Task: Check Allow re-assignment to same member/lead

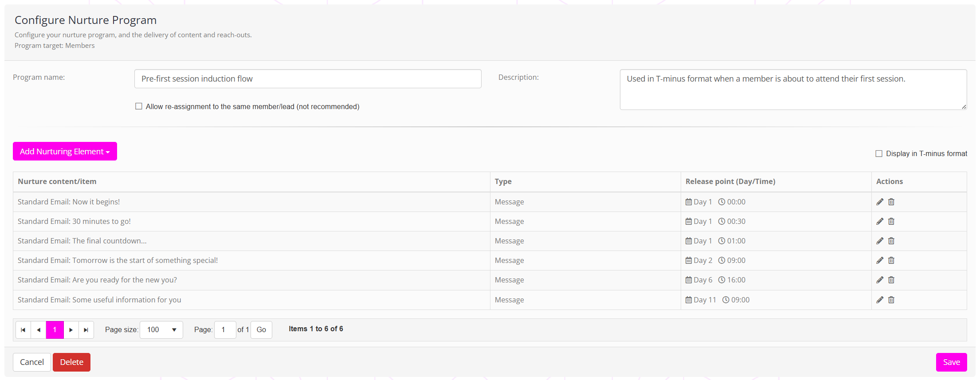Action: (139, 106)
